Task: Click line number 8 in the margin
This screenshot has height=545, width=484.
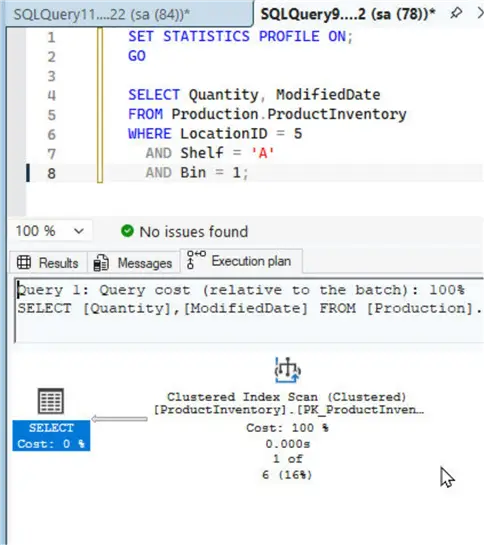Action: pos(51,173)
